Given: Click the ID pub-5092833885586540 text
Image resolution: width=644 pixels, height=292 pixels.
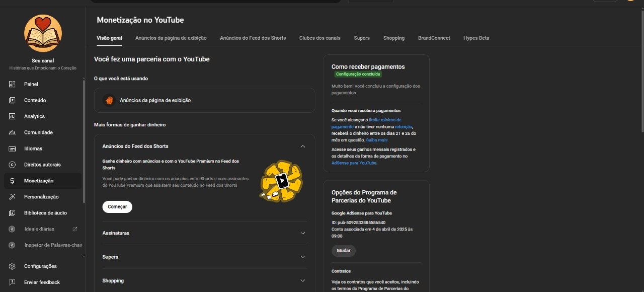Looking at the screenshot, I should (x=358, y=223).
